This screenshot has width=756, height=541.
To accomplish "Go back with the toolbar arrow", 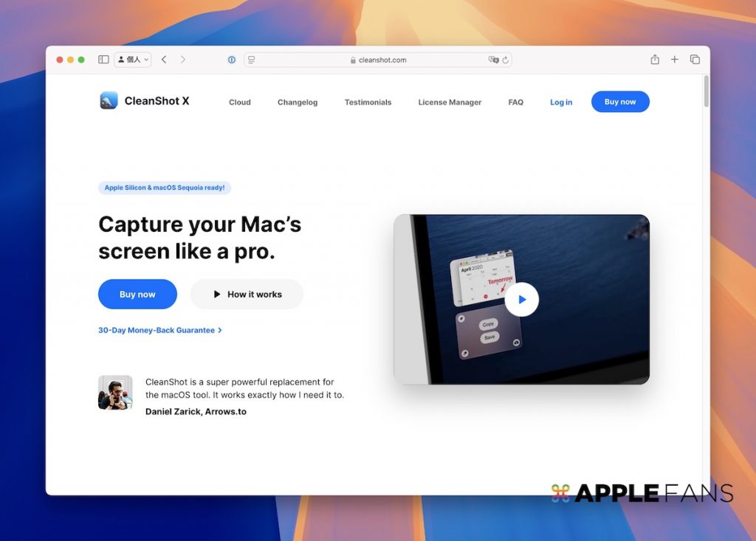I will [x=164, y=60].
